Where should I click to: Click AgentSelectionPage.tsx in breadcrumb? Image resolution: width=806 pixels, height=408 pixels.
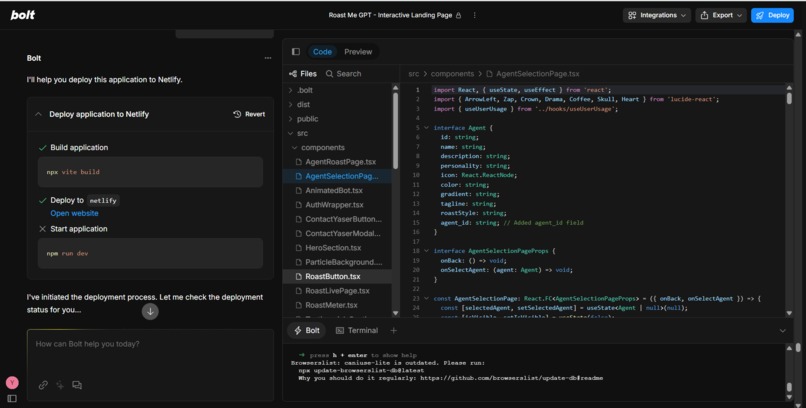point(538,73)
